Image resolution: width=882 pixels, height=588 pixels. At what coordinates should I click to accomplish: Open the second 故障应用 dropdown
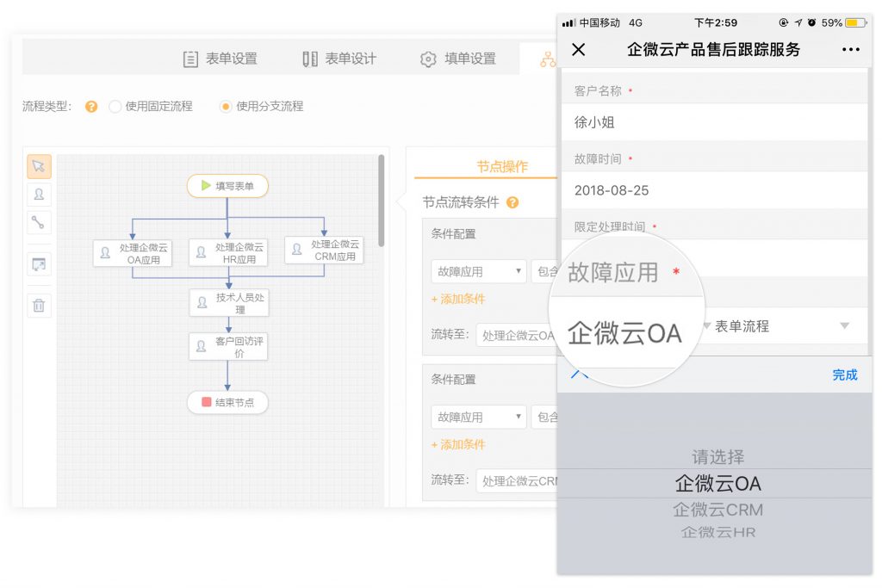pos(478,417)
